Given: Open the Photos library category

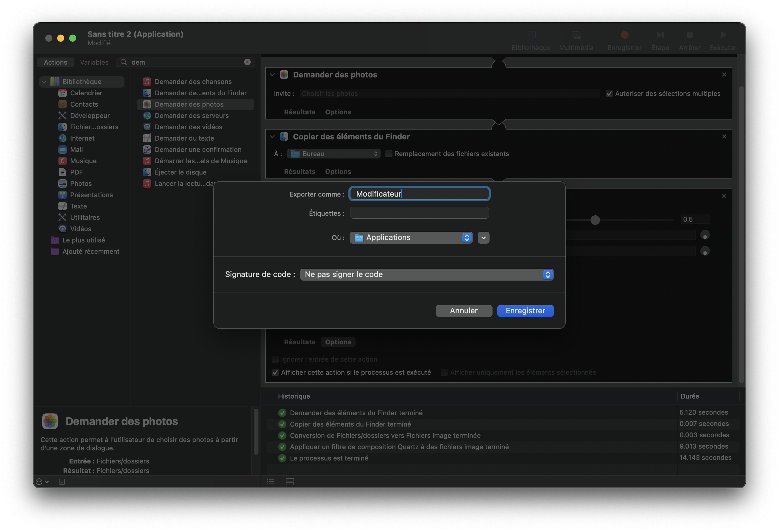Looking at the screenshot, I should click(81, 183).
